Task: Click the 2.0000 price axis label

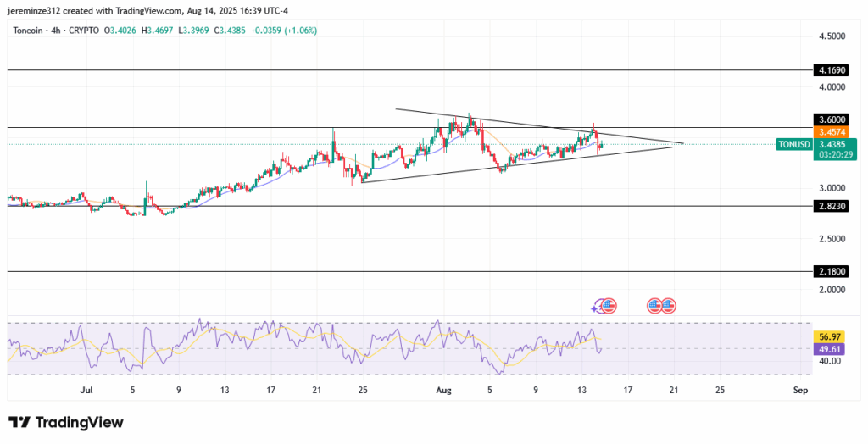Action: pyautogui.click(x=832, y=289)
